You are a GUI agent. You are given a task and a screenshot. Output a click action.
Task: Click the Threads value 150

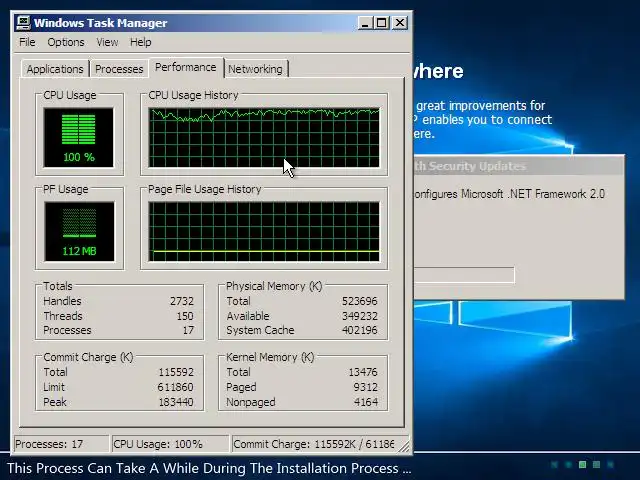point(185,316)
